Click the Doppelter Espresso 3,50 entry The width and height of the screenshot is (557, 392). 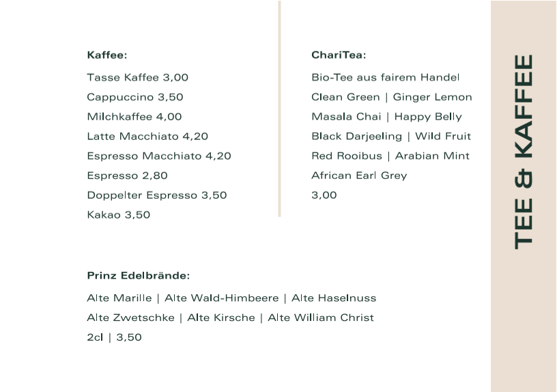pos(157,195)
